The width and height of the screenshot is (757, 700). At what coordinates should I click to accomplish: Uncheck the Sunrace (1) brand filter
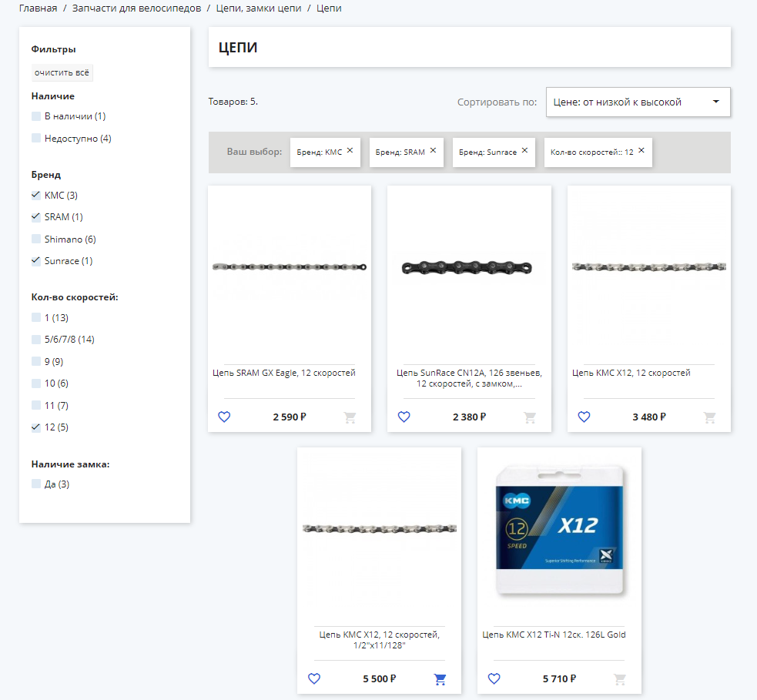pos(35,261)
